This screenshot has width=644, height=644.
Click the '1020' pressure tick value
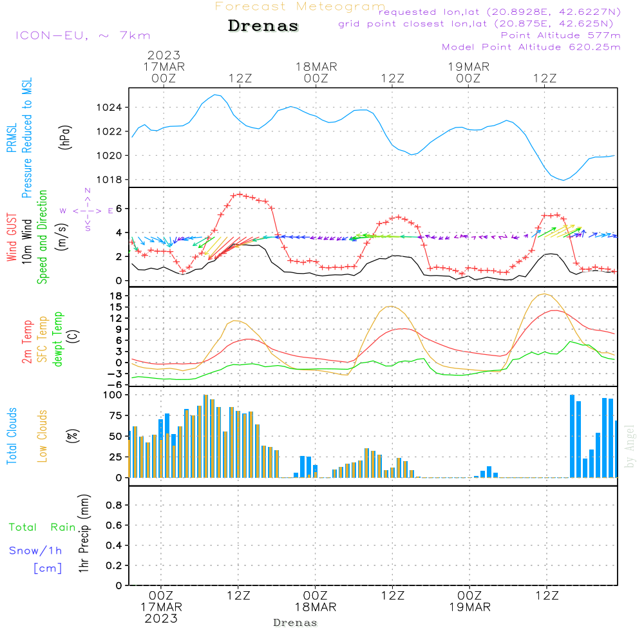point(109,156)
